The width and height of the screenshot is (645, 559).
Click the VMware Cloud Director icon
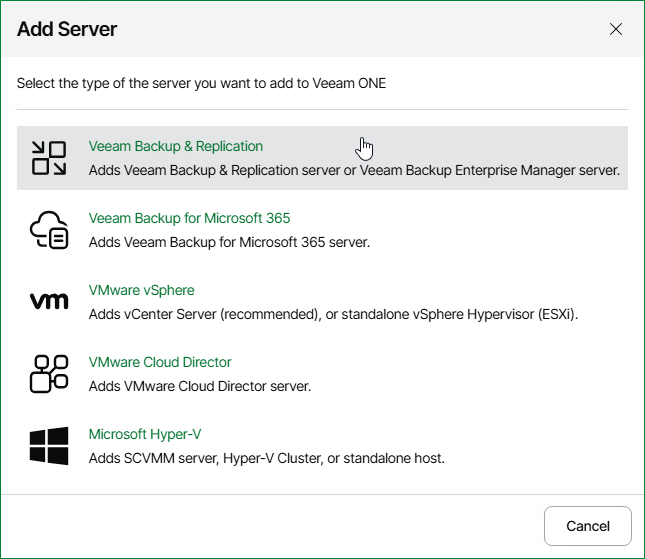[49, 374]
